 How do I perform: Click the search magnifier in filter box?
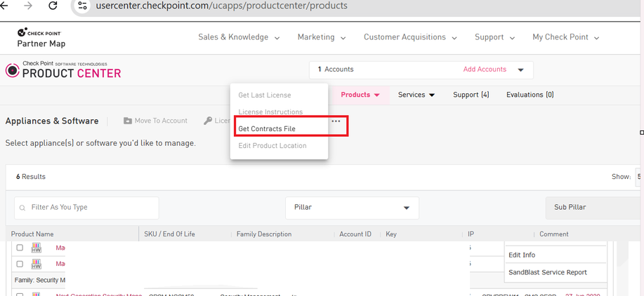pos(22,208)
